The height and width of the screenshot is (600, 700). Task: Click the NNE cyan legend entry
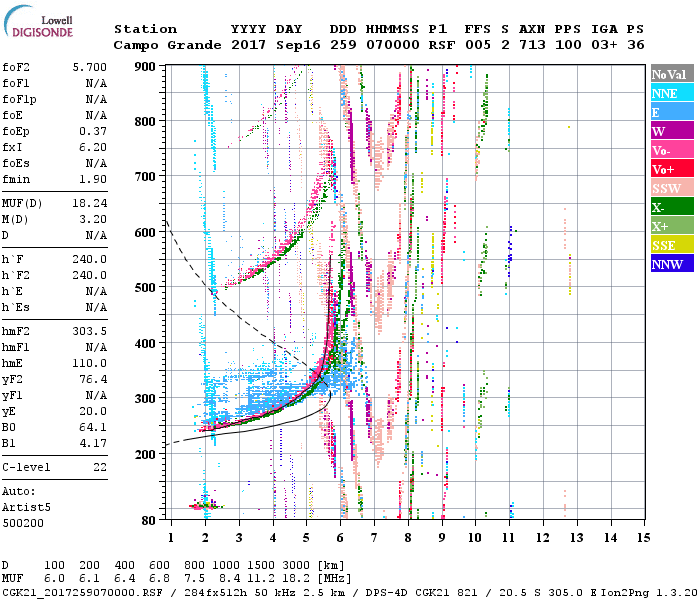point(671,93)
